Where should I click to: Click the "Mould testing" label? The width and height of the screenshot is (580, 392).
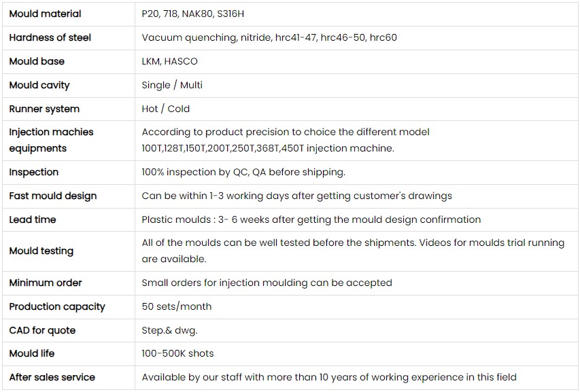coord(41,251)
